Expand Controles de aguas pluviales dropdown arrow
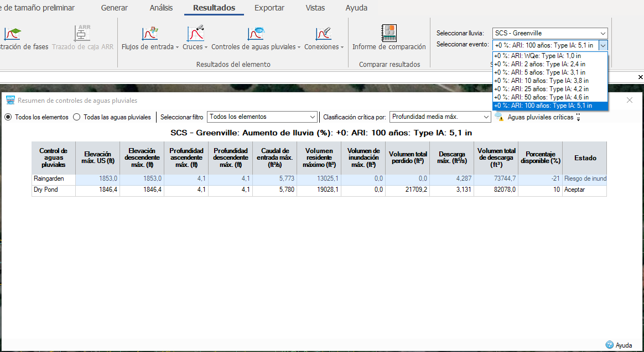This screenshot has width=644, height=352. coord(299,47)
